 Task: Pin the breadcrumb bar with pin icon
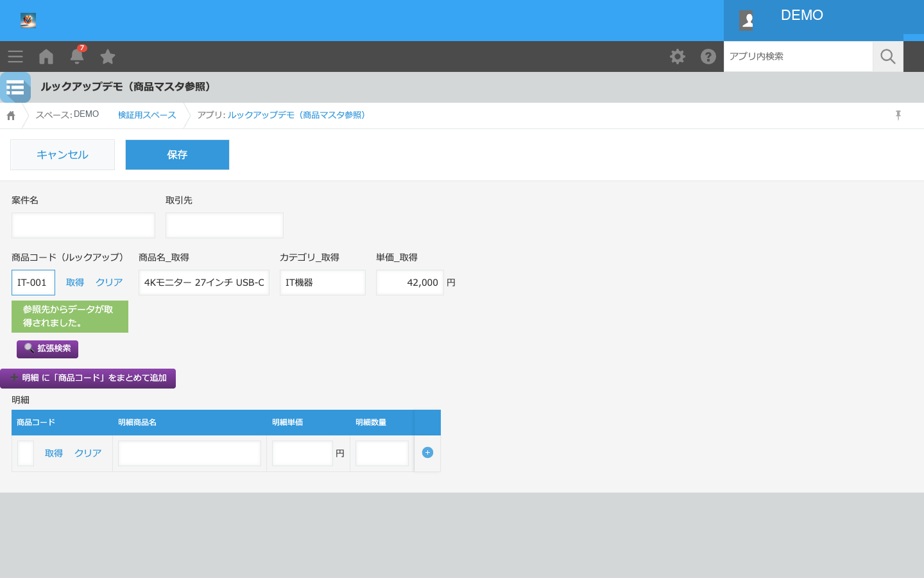click(898, 115)
